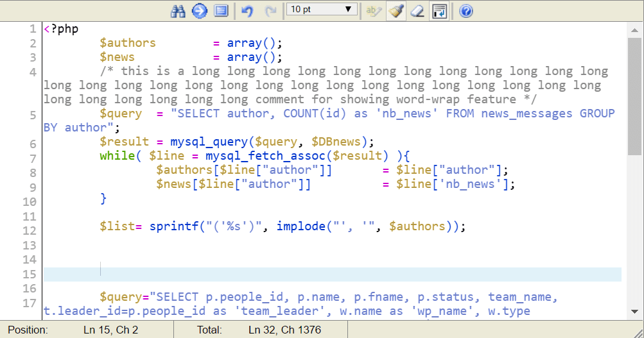
Task: Click 'COUNT(id)' in the SELECT query
Action: (x=315, y=114)
